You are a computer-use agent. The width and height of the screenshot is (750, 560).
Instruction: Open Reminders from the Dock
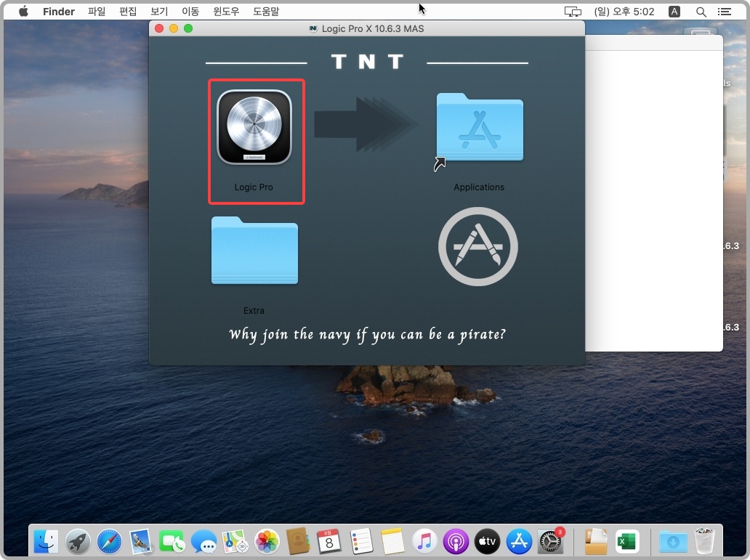(x=361, y=542)
